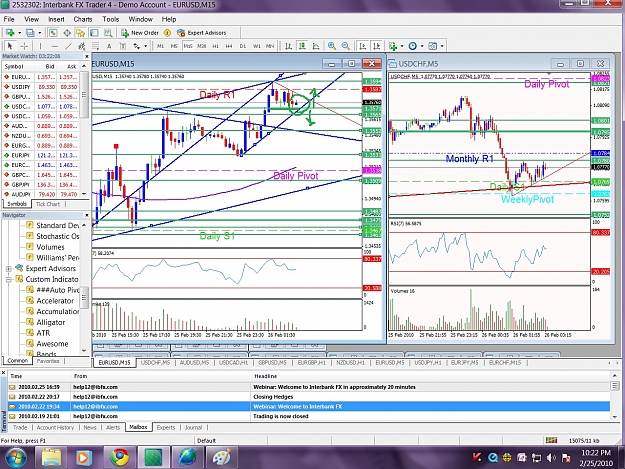
Task: Open dropdown arrow beside Profiles icon
Action: [39, 33]
